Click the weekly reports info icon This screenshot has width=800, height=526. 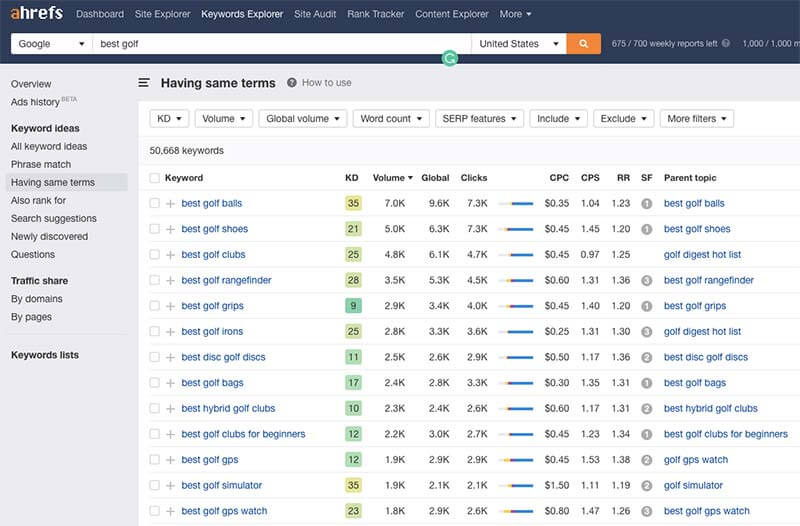coord(726,43)
